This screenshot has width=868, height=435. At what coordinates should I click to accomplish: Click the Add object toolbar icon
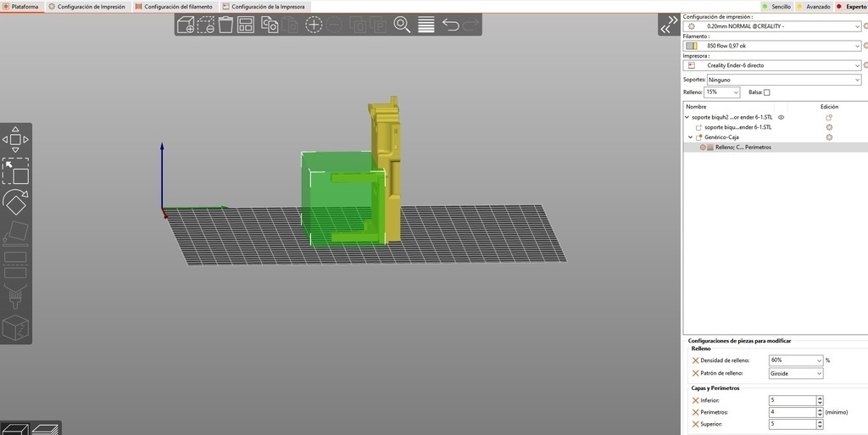(x=185, y=25)
